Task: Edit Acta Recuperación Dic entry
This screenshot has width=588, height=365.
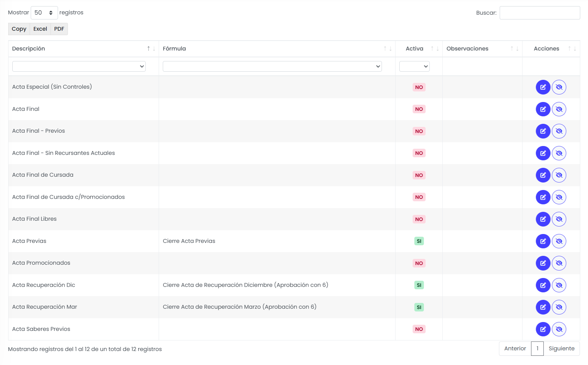Action: pyautogui.click(x=543, y=285)
